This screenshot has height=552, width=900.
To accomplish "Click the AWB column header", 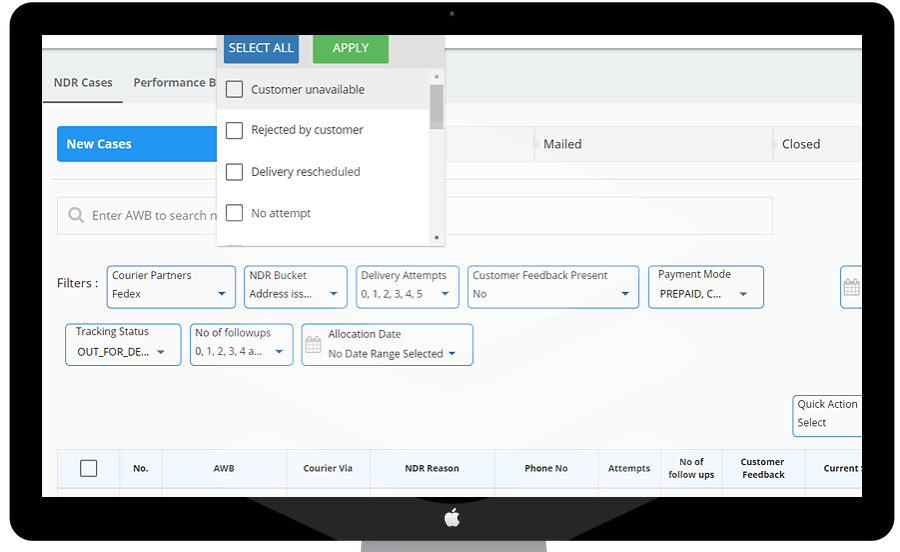I will click(x=224, y=468).
